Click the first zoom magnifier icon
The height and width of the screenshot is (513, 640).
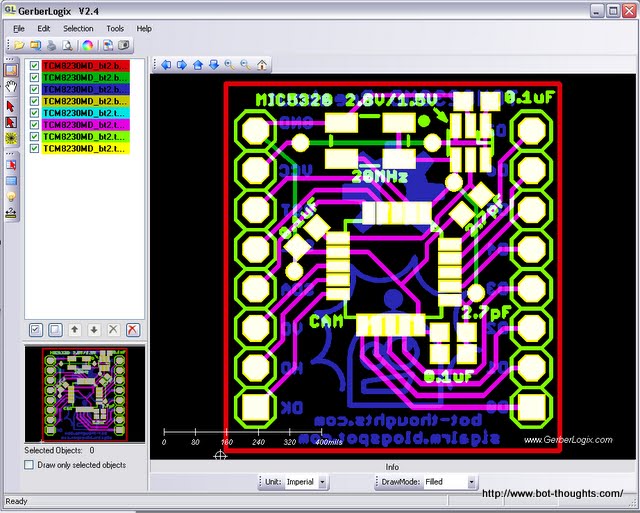230,64
